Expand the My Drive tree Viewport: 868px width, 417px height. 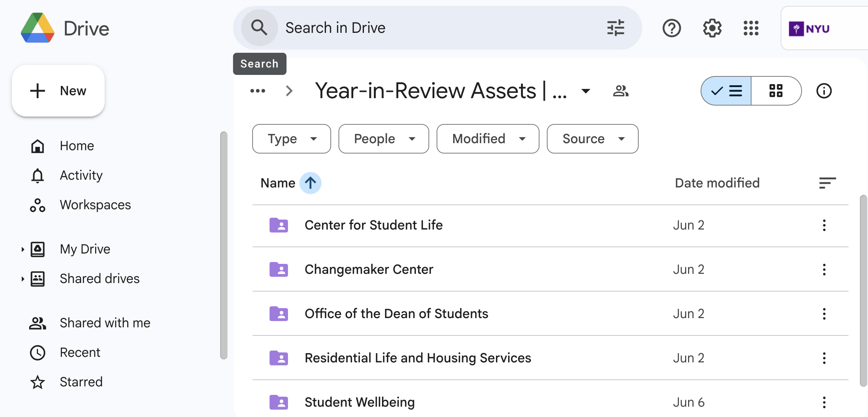[22, 249]
